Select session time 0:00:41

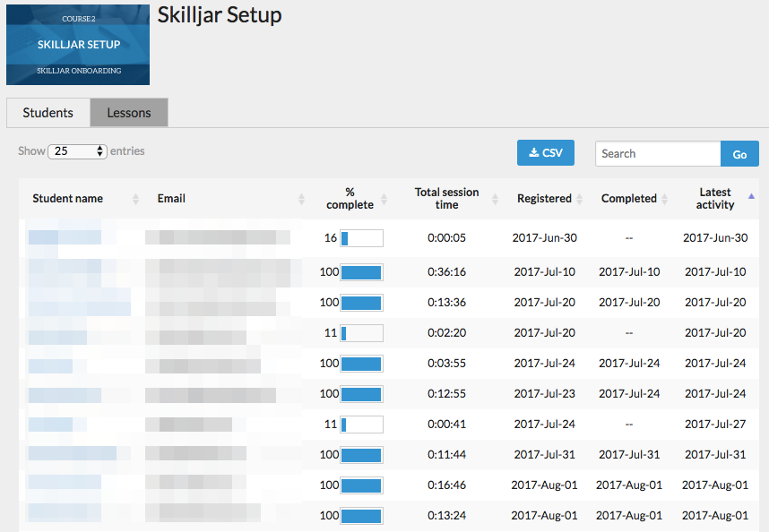click(446, 424)
